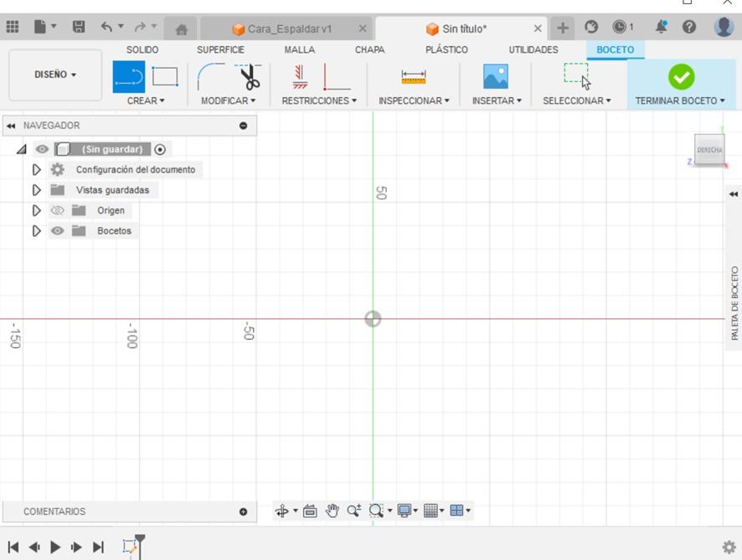Open the SELECCIONAR dropdown menu

(577, 100)
